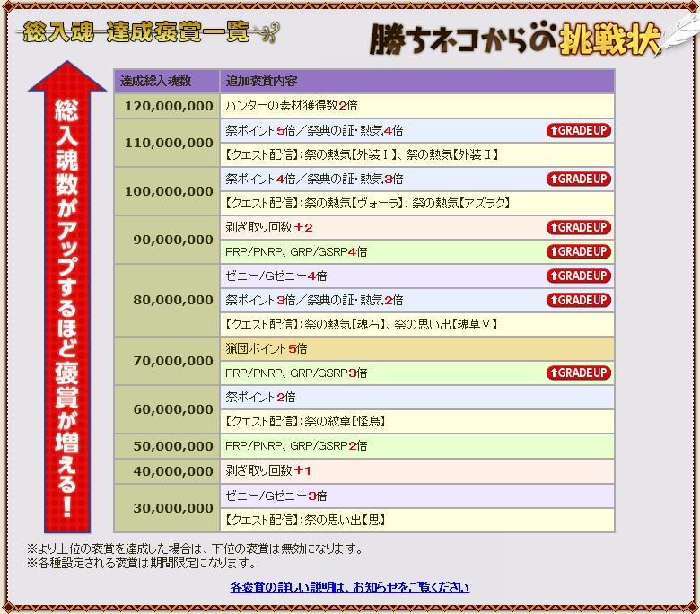Image resolution: width=700 pixels, height=614 pixels.
Task: Click the 90,000,000 cell
Action: 167,240
